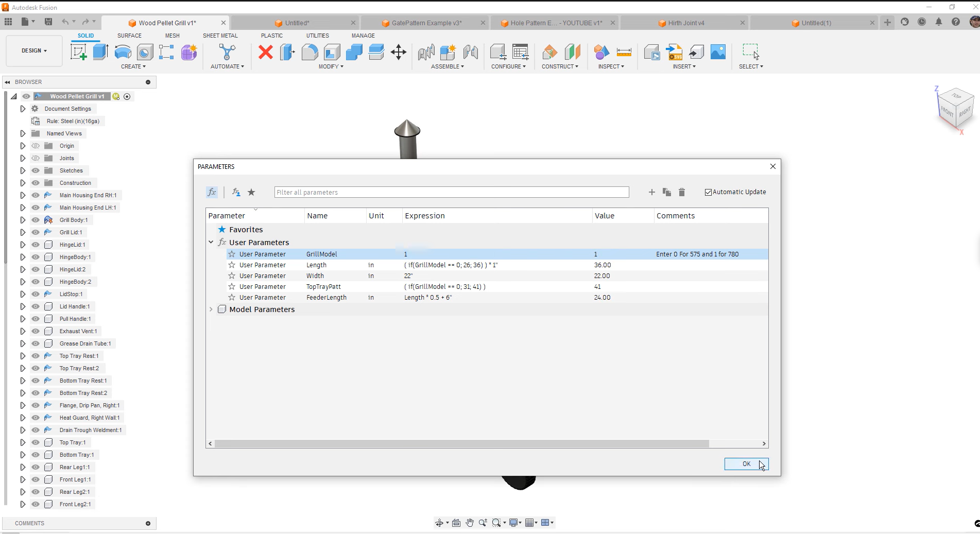The width and height of the screenshot is (980, 534).
Task: Expand the Sketches folder in browser
Action: point(23,170)
